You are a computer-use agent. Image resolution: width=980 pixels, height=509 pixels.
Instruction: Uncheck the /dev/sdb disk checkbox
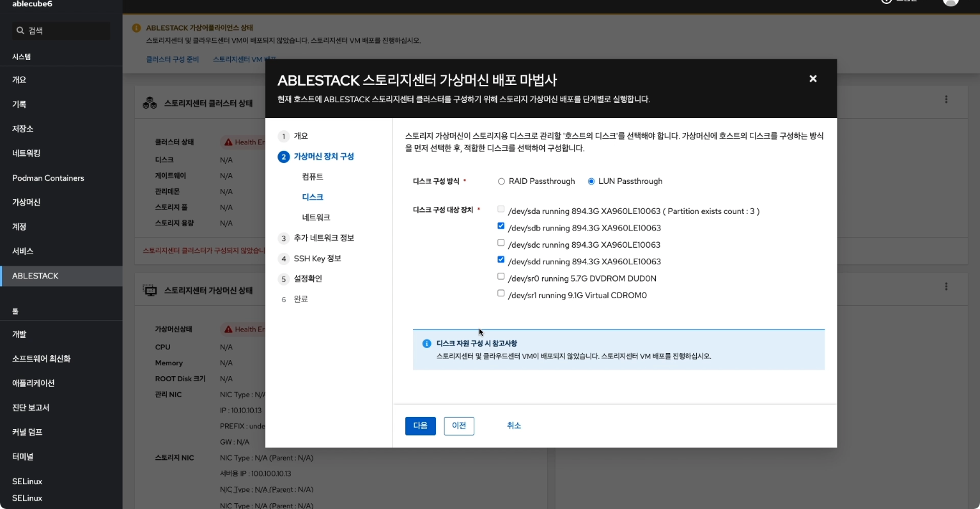coord(501,226)
